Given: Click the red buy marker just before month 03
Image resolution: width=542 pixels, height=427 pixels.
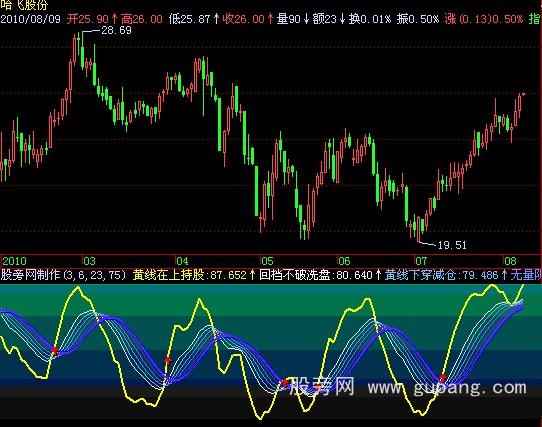Looking at the screenshot, I should [55, 350].
